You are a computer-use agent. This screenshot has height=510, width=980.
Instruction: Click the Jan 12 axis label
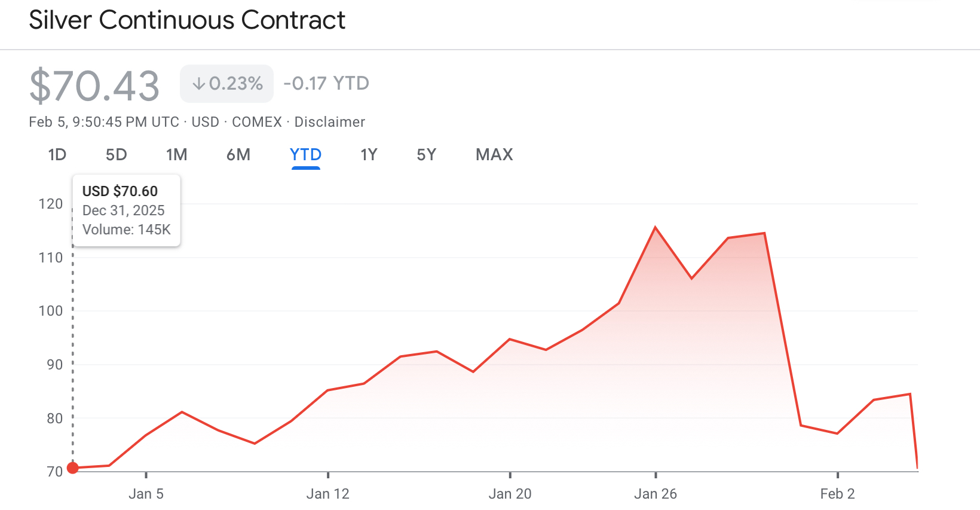click(x=327, y=494)
